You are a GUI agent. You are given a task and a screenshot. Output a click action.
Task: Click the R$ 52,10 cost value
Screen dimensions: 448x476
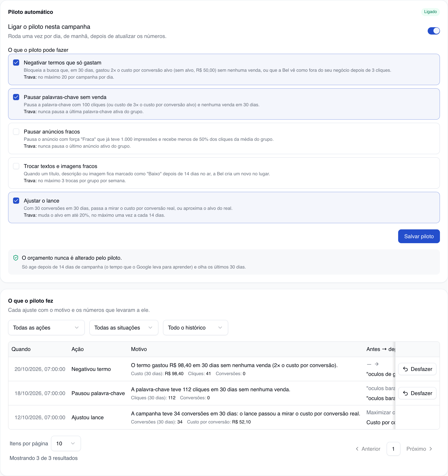(x=241, y=422)
